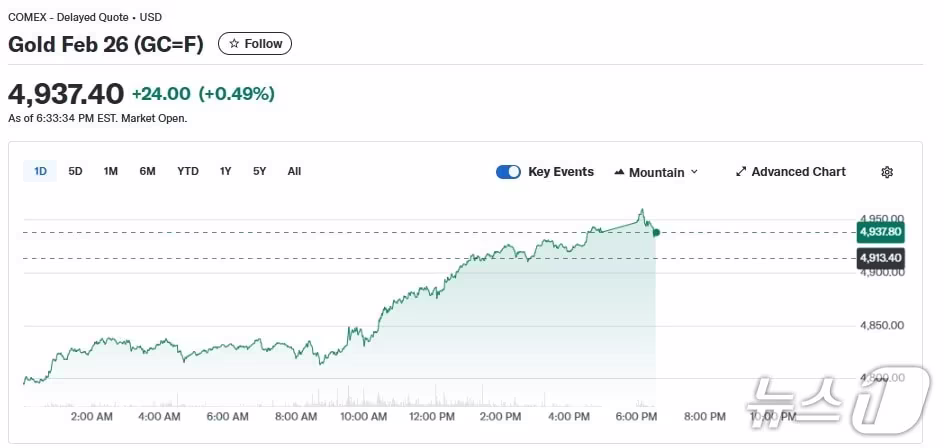Show the 1Y price history
This screenshot has height=448, width=944.
pos(226,171)
